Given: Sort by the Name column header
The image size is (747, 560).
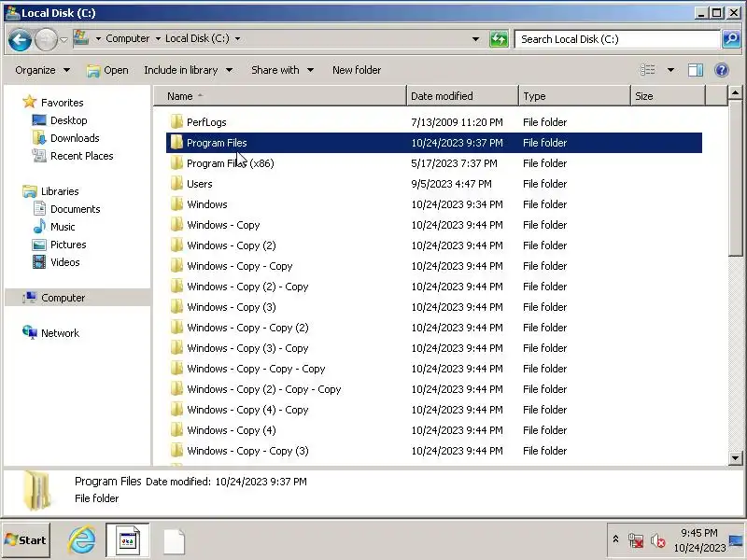Looking at the screenshot, I should click(280, 96).
